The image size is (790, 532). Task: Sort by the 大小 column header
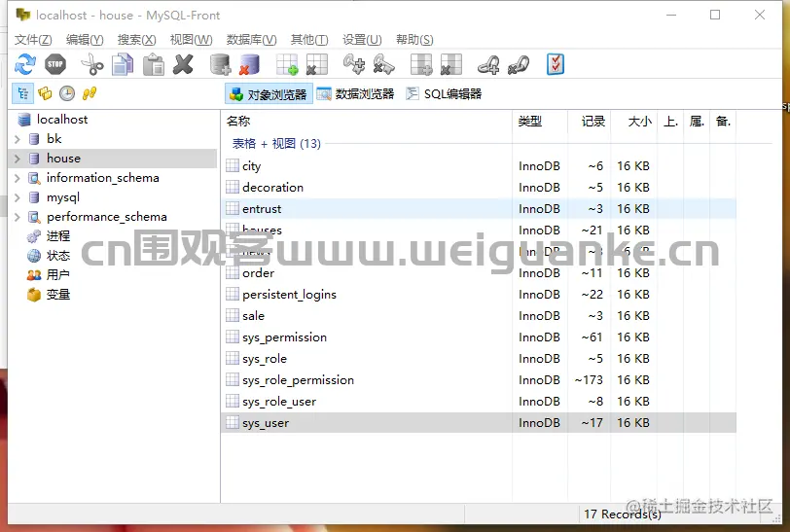coord(633,122)
